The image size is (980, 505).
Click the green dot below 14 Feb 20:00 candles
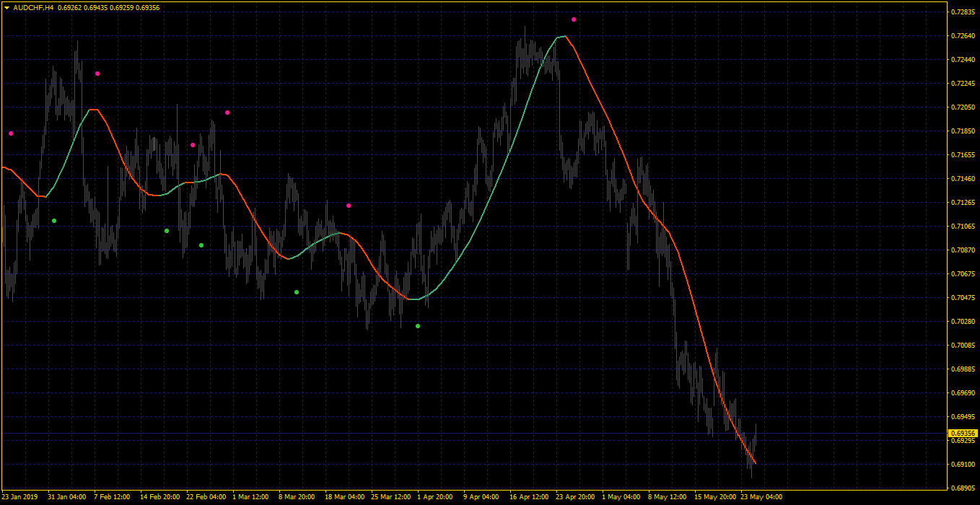tap(167, 231)
